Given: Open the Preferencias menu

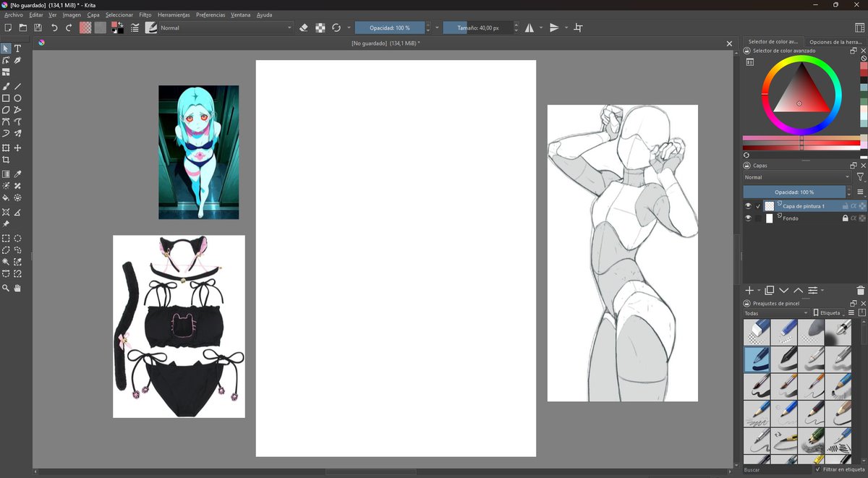Looking at the screenshot, I should 210,14.
